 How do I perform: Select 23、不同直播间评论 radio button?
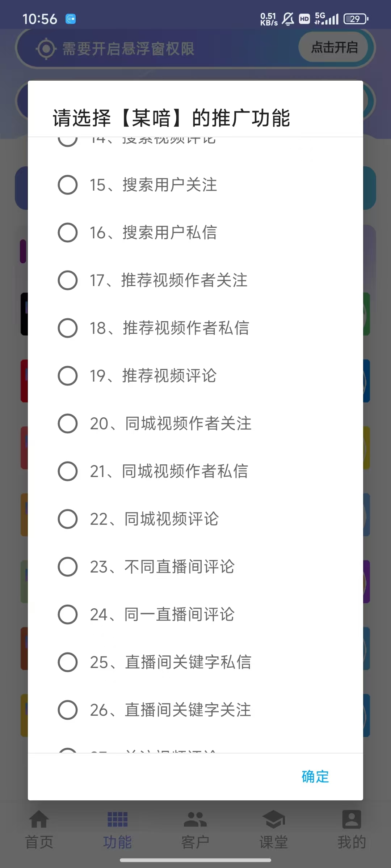click(68, 567)
